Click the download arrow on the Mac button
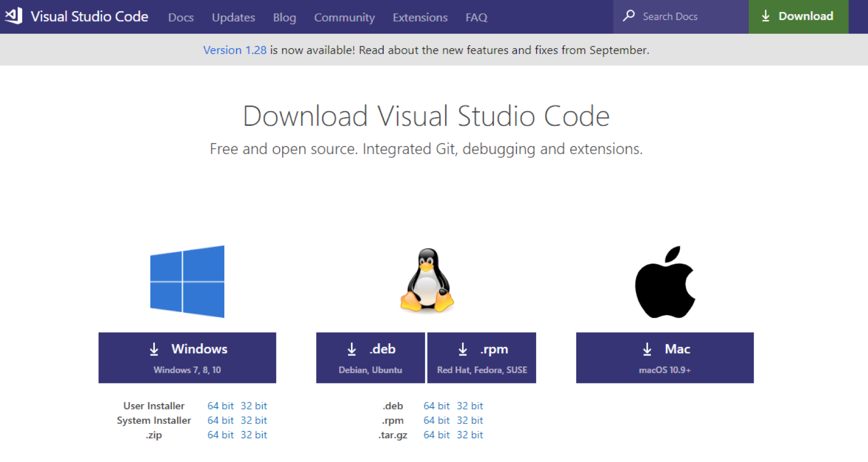The width and height of the screenshot is (868, 462). [646, 348]
